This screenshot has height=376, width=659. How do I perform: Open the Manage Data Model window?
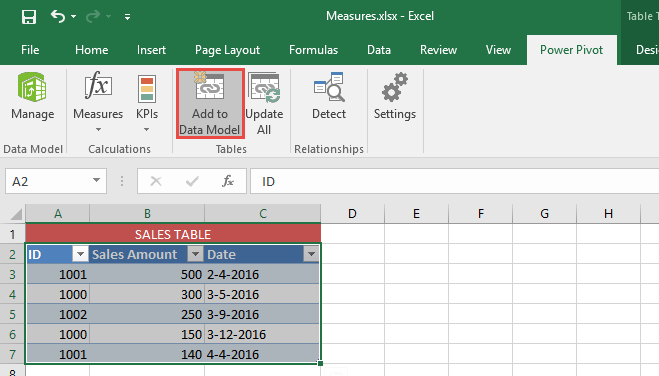point(32,97)
